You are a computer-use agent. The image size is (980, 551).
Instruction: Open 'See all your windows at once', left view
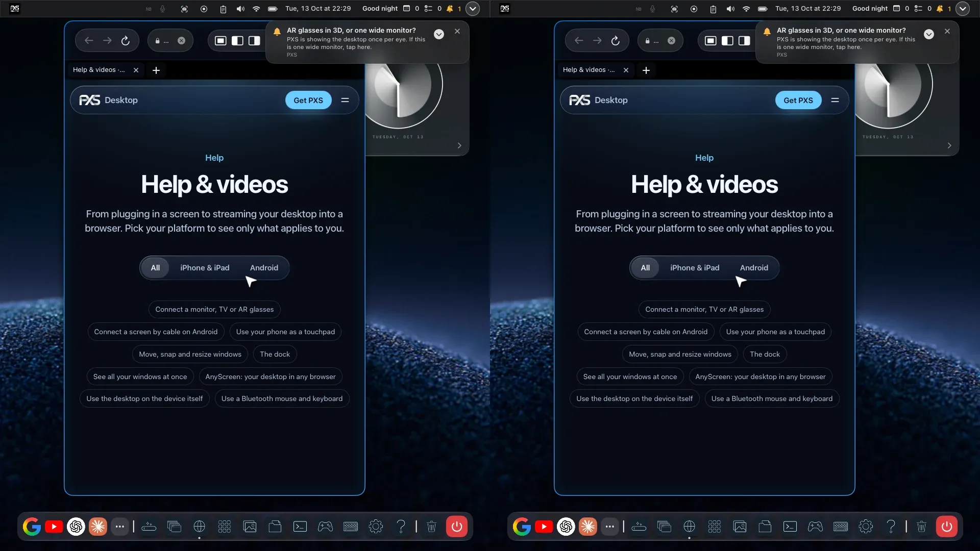coord(140,377)
